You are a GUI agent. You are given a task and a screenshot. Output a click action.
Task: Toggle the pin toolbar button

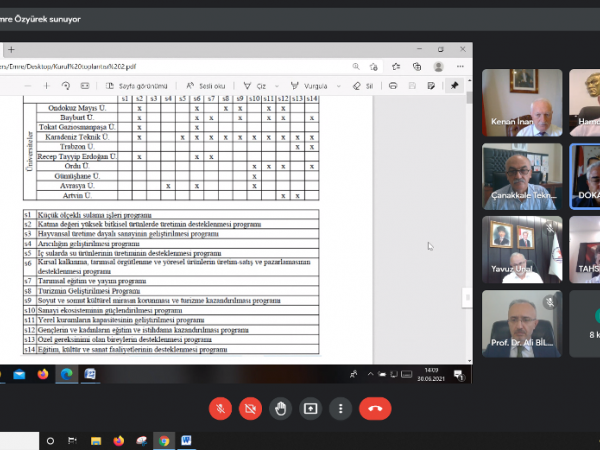click(454, 86)
